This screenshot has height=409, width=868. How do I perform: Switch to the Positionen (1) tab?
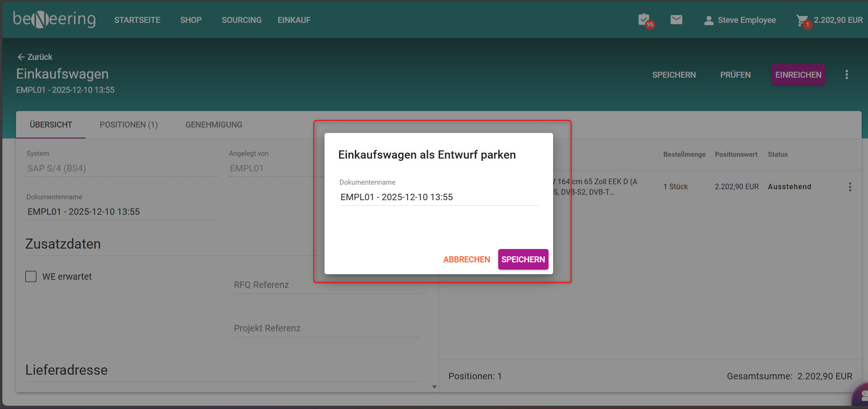point(128,125)
